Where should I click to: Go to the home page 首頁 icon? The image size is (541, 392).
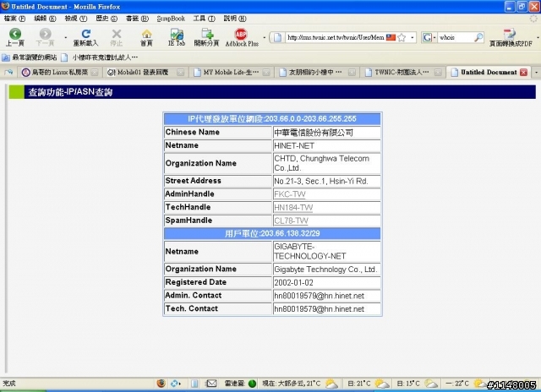(x=146, y=37)
